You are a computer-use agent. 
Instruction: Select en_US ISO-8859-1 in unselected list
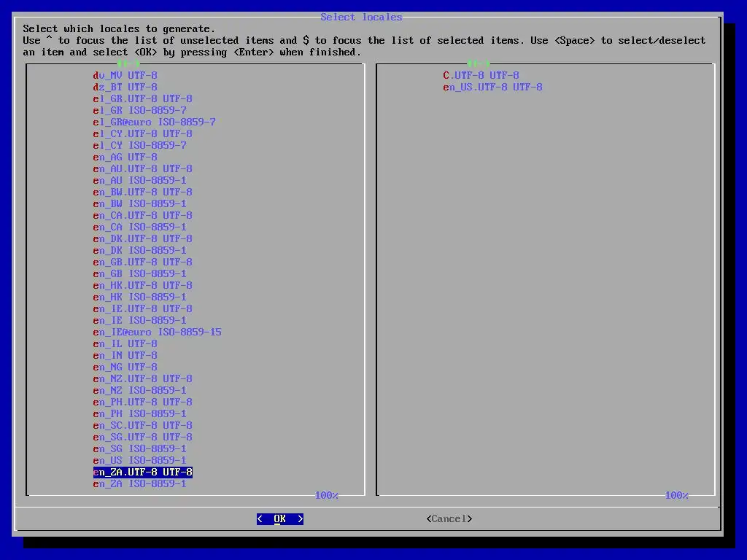coord(140,460)
